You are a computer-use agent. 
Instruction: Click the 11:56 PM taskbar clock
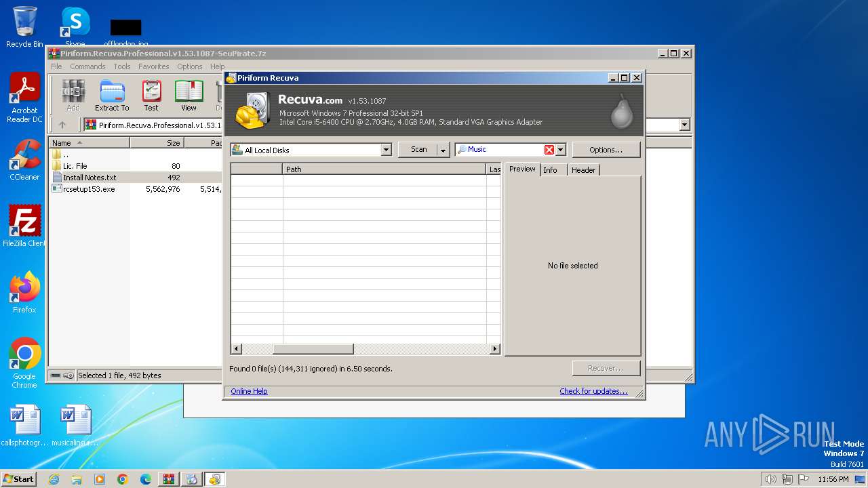point(833,479)
